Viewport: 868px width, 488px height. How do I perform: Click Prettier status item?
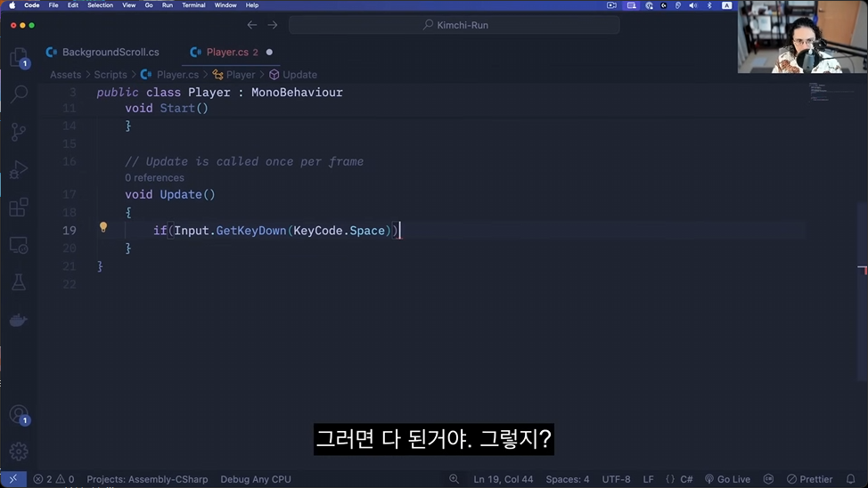pos(809,479)
